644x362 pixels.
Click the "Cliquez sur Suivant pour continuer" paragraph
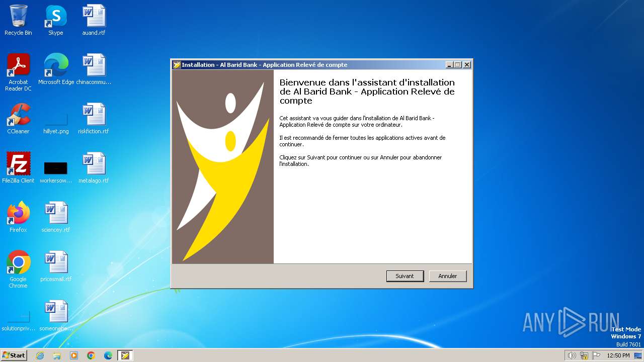click(x=360, y=160)
